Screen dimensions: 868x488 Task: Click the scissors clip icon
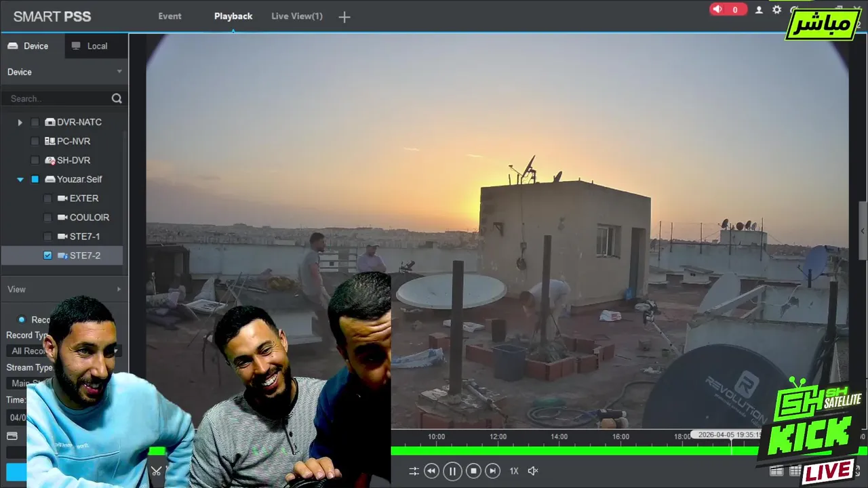(x=156, y=470)
